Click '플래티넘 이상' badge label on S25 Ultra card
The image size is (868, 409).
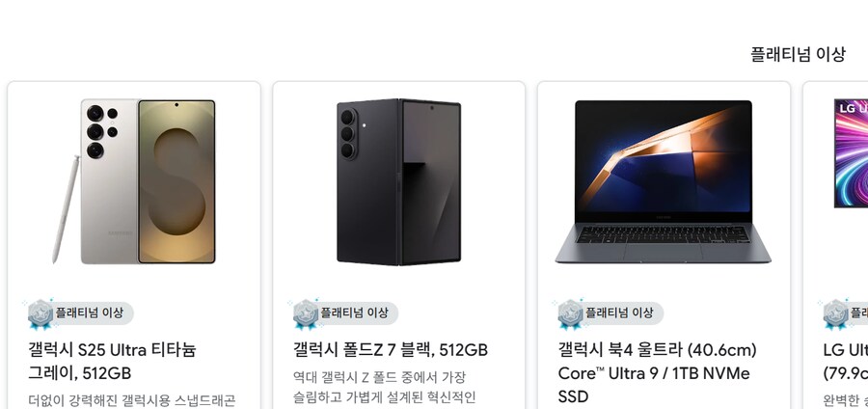point(90,313)
